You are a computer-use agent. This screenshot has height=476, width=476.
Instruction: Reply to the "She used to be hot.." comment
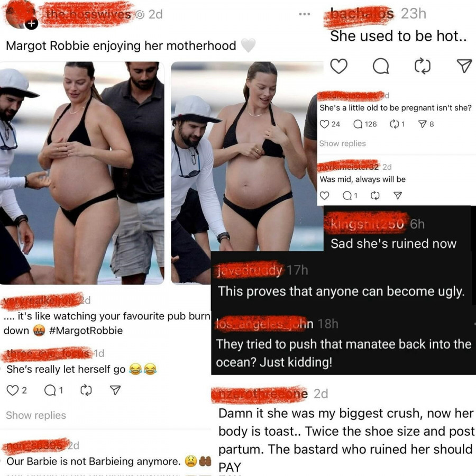381,66
